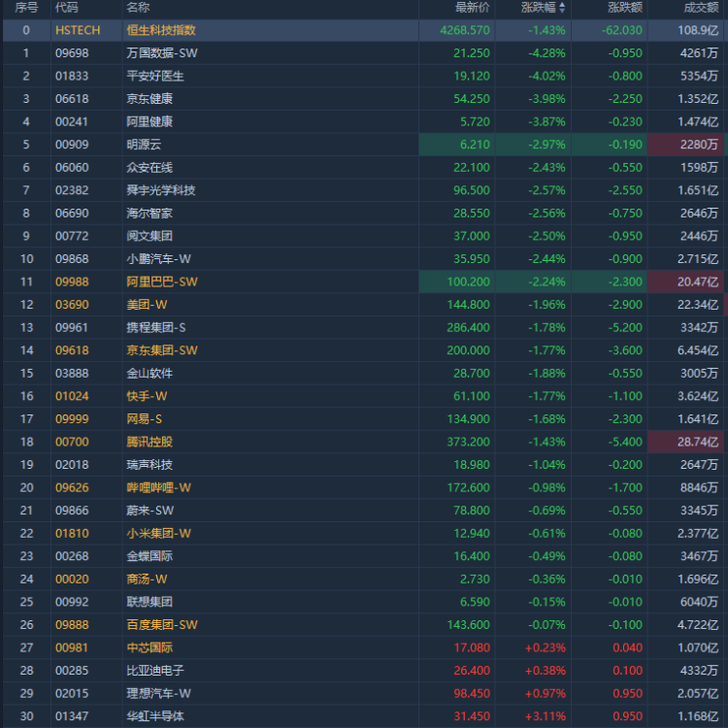Click the 代码 column header

click(x=66, y=8)
